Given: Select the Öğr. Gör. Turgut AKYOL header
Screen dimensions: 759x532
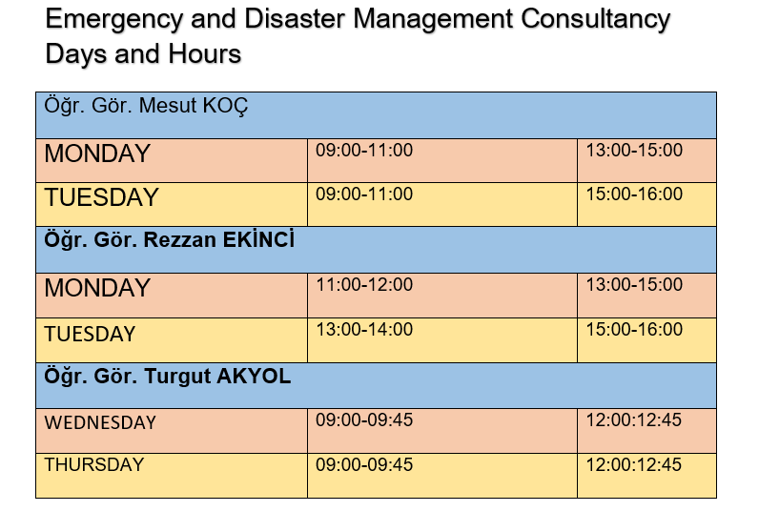Looking at the screenshot, I should click(167, 377).
